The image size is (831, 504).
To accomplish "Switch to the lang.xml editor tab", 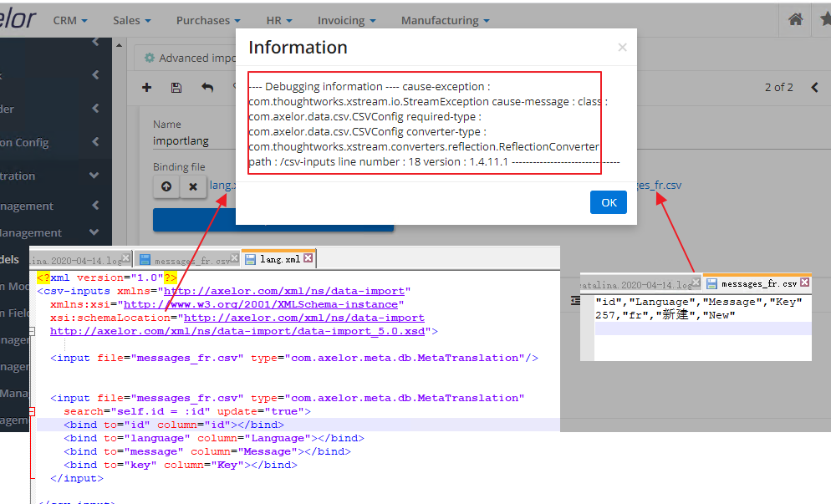I will (x=279, y=259).
